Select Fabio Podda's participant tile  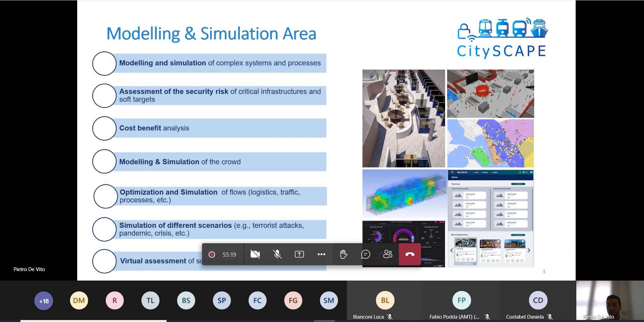pyautogui.click(x=461, y=301)
